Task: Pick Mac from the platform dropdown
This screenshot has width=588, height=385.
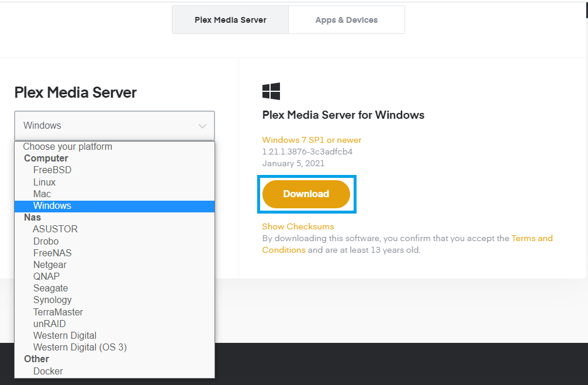Action: tap(115, 194)
